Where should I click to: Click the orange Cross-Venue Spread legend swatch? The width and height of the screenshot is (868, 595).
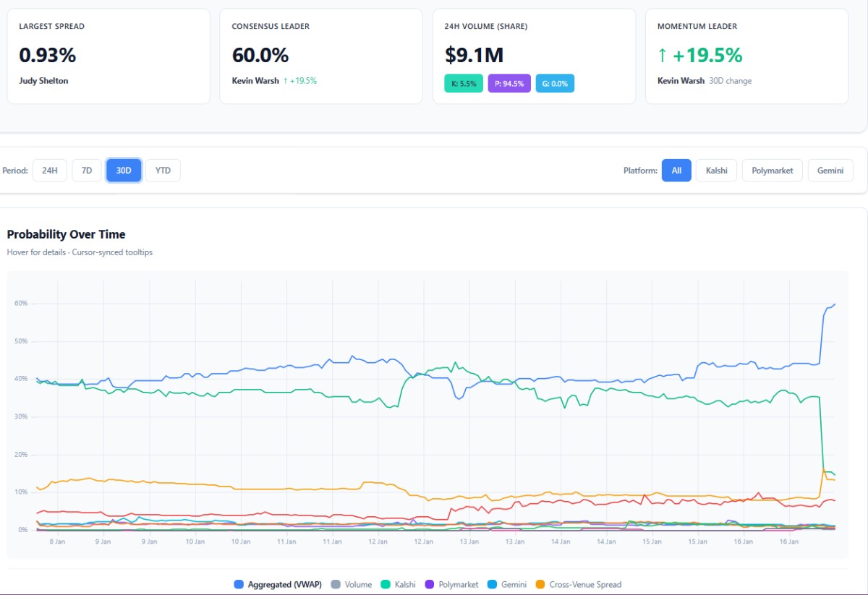[x=540, y=584]
